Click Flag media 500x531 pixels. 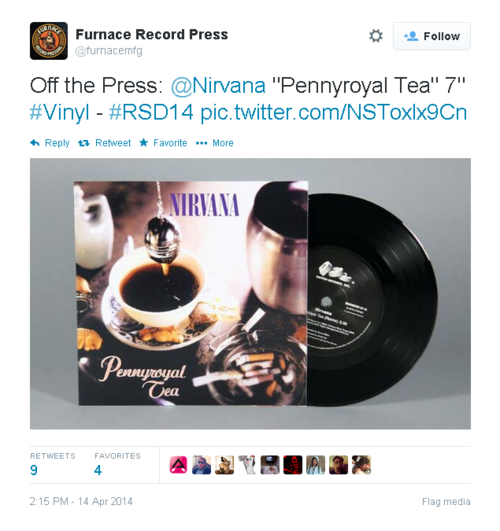[x=446, y=502]
